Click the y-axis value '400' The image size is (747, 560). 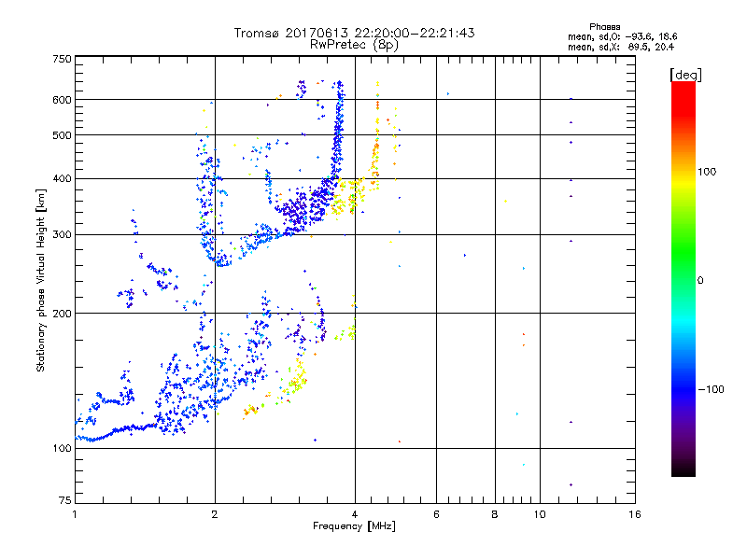pos(62,179)
